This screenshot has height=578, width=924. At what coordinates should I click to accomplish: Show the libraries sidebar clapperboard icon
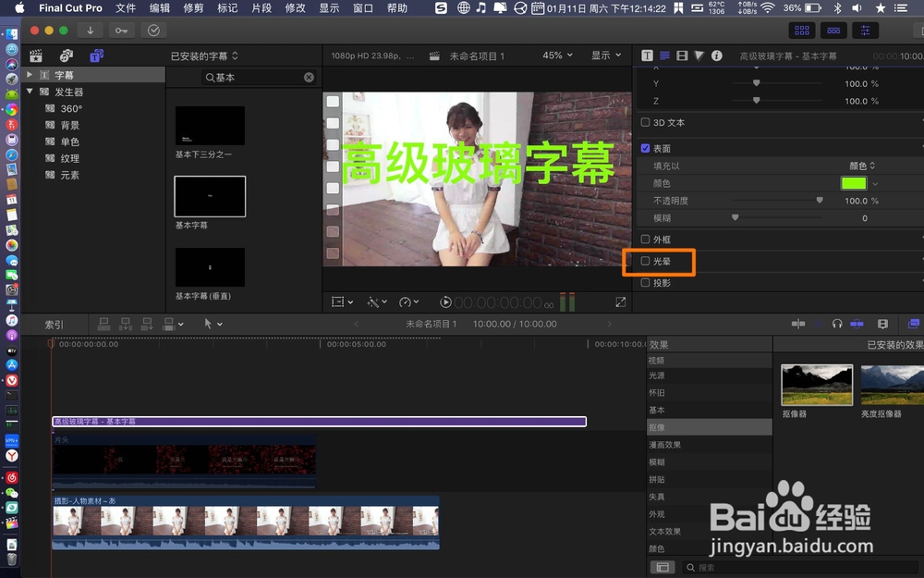click(36, 55)
